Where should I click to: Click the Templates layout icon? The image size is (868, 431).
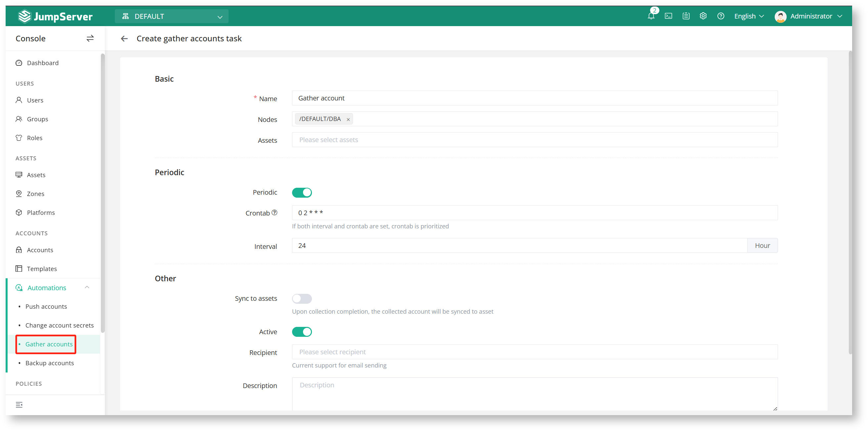pyautogui.click(x=19, y=269)
